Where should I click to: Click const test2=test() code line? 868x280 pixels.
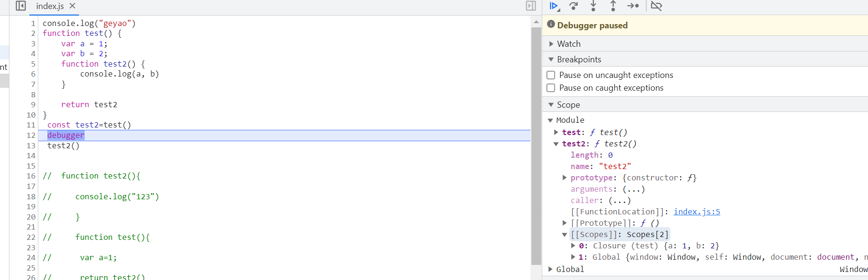89,125
